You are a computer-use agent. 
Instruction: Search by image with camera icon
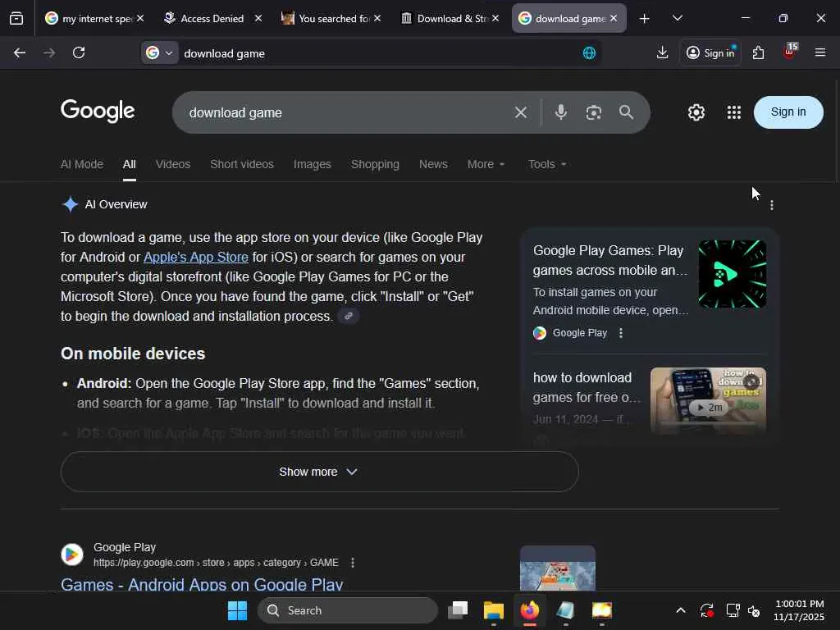594,112
